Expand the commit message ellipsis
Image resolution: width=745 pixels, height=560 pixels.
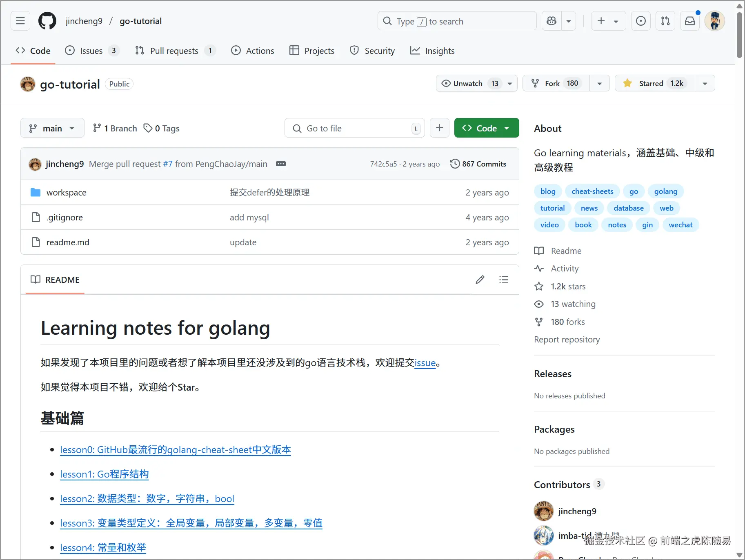click(x=281, y=164)
